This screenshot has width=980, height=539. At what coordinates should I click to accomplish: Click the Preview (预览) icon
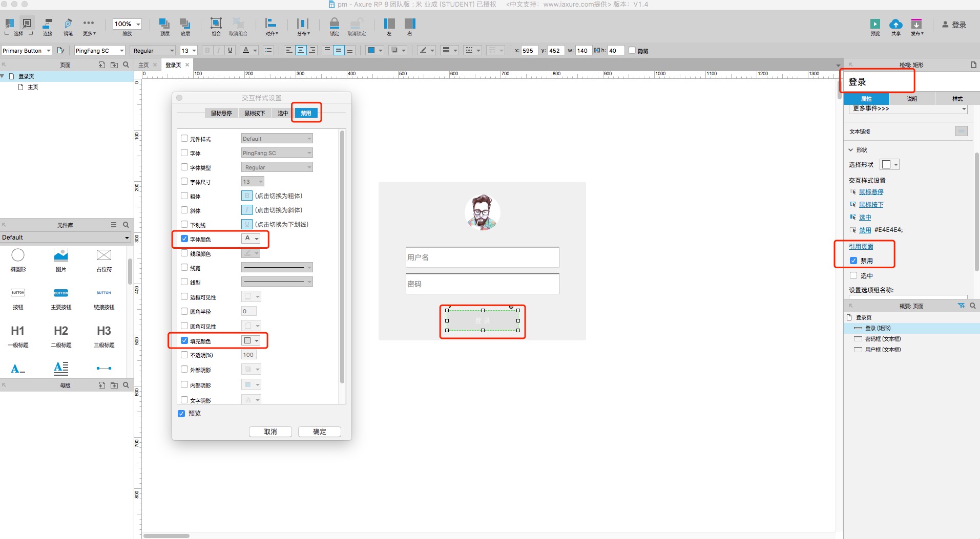[875, 24]
